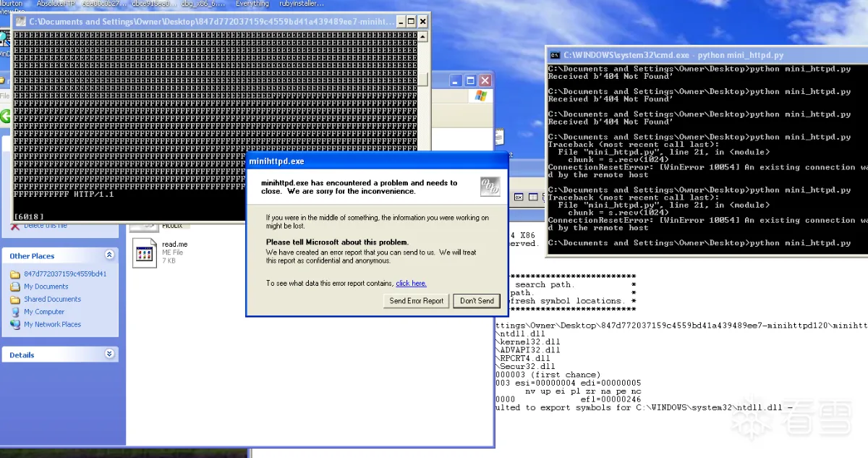Click the rubyinstaller desktop shortcut label
The image size is (868, 458).
click(x=302, y=4)
